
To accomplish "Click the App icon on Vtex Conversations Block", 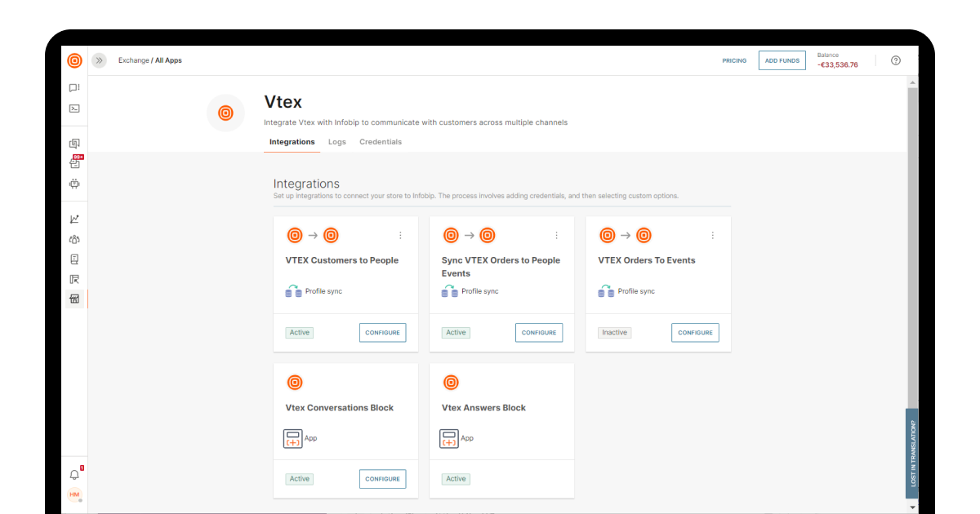I will pos(293,439).
